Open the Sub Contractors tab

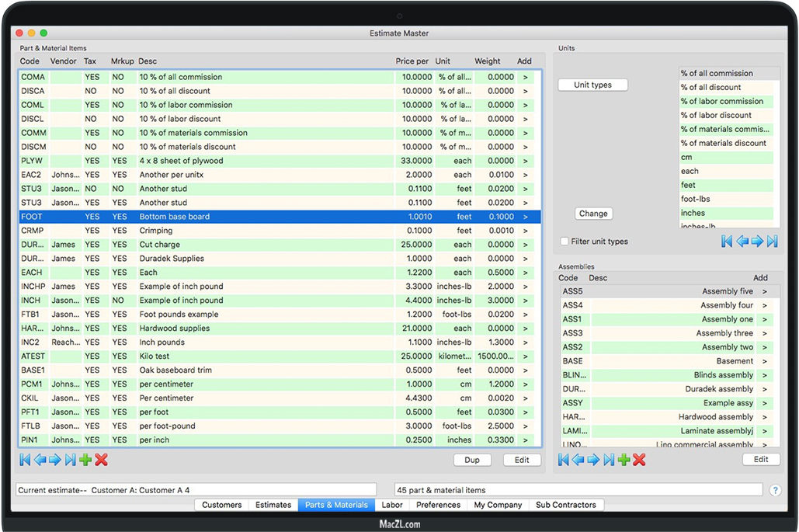click(x=566, y=505)
